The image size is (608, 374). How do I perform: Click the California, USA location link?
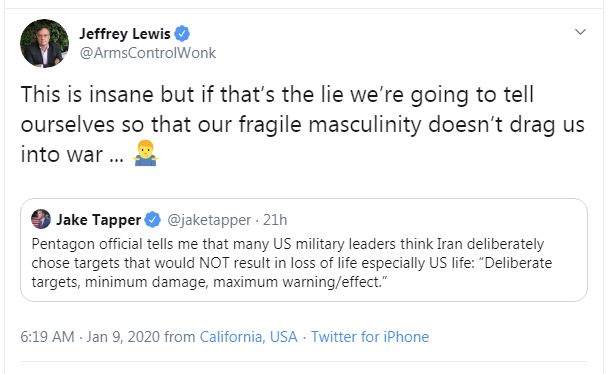pyautogui.click(x=249, y=336)
